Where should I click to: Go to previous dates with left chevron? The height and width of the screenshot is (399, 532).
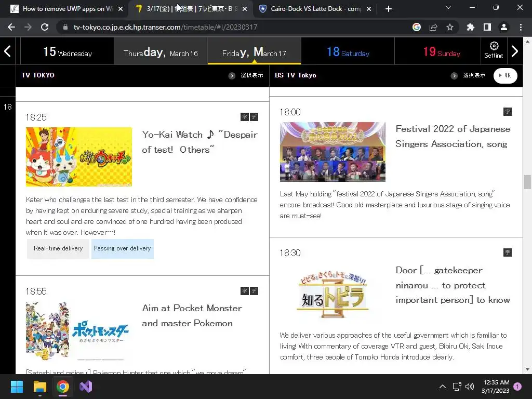coord(7,51)
